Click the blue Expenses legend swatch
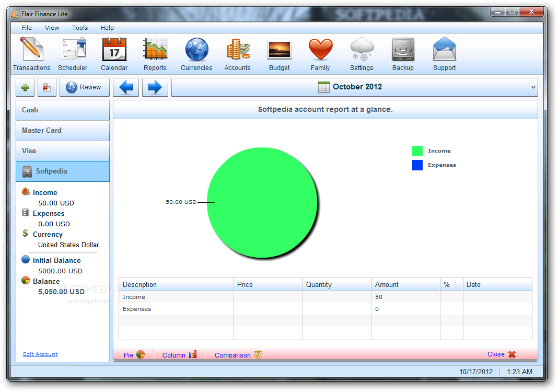Screen dimensions: 558x392 [x=417, y=165]
